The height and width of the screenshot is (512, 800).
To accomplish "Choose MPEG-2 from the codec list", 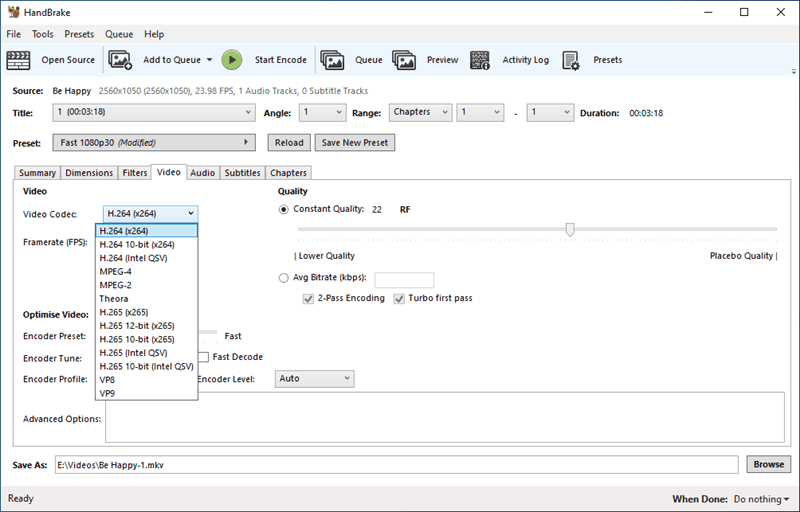I will (x=146, y=285).
